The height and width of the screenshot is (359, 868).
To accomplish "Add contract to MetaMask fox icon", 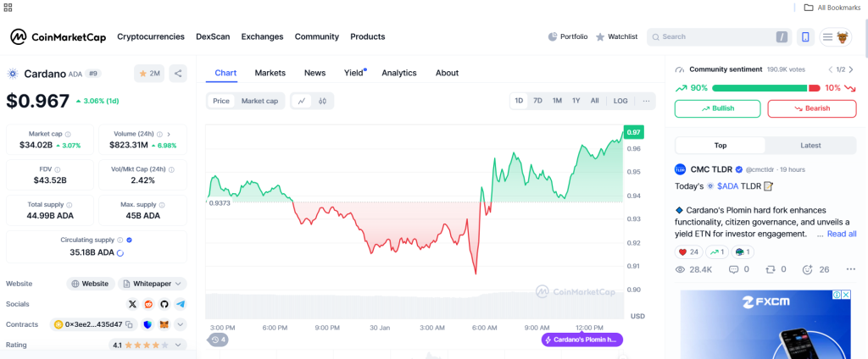I will pyautogui.click(x=164, y=324).
